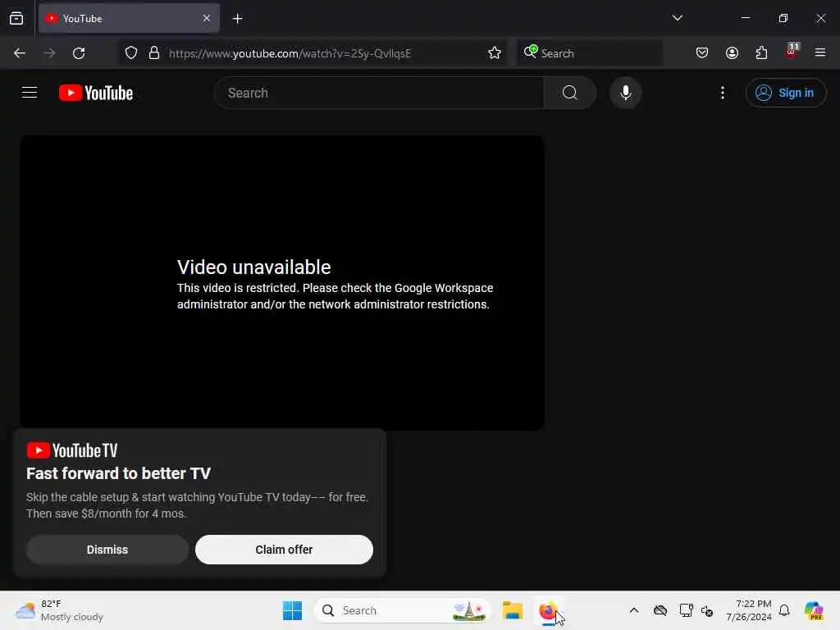
Task: Close the YouTube tab
Action: 207,18
